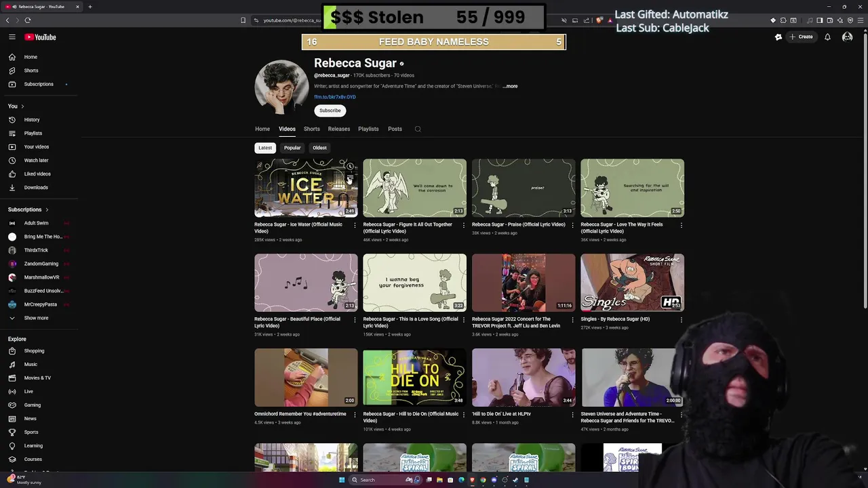Viewport: 868px width, 488px height.
Task: Open options menu for Ice Water video
Action: [x=355, y=225]
